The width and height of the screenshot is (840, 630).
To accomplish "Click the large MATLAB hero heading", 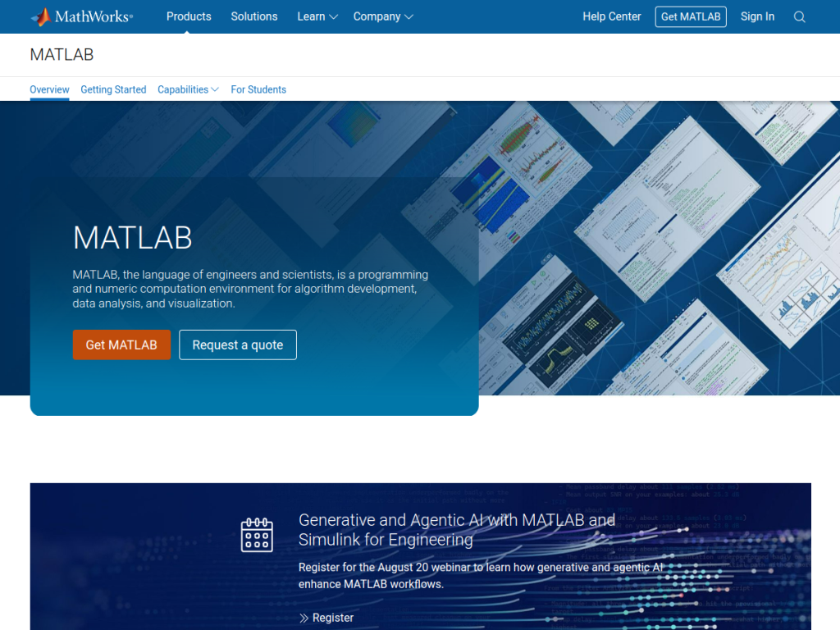I will [132, 237].
